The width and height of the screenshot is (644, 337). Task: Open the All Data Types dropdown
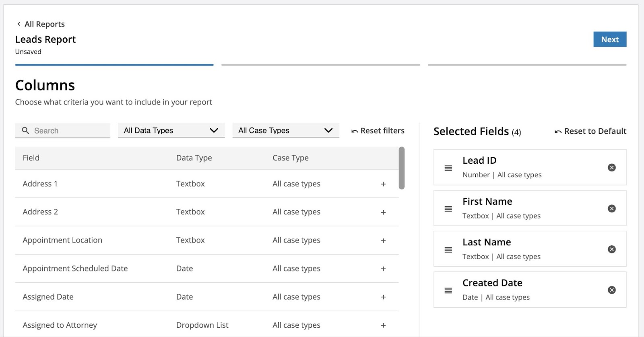pos(171,131)
